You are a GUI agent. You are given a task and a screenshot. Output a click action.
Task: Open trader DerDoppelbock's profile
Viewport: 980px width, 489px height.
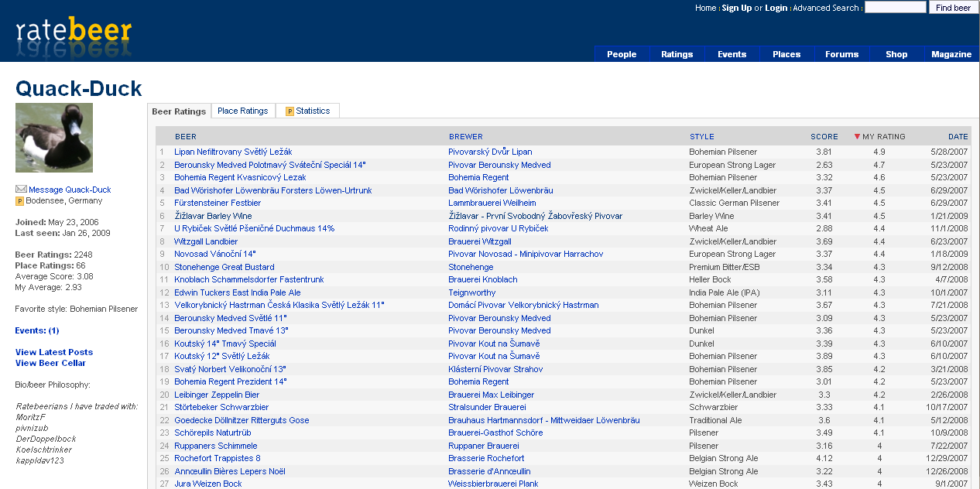[x=46, y=439]
